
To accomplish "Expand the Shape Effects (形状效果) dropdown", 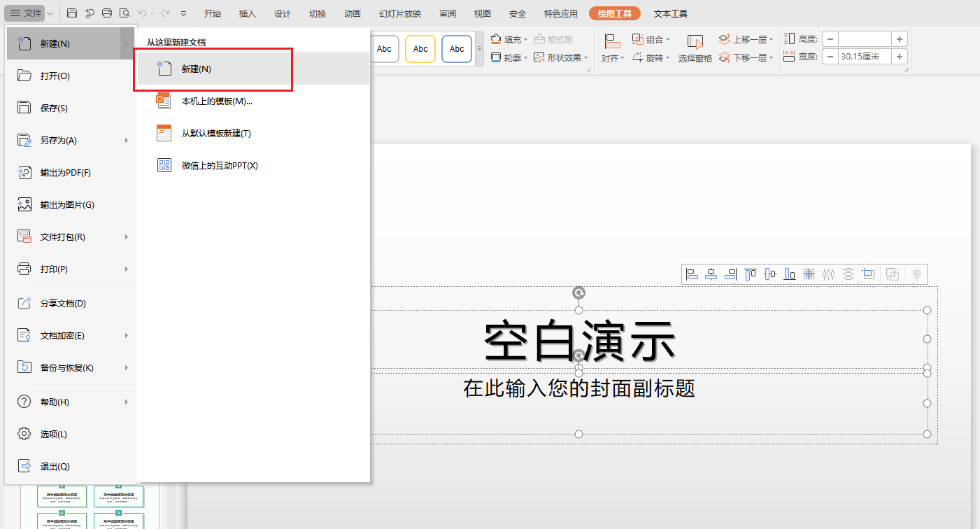I will [561, 57].
